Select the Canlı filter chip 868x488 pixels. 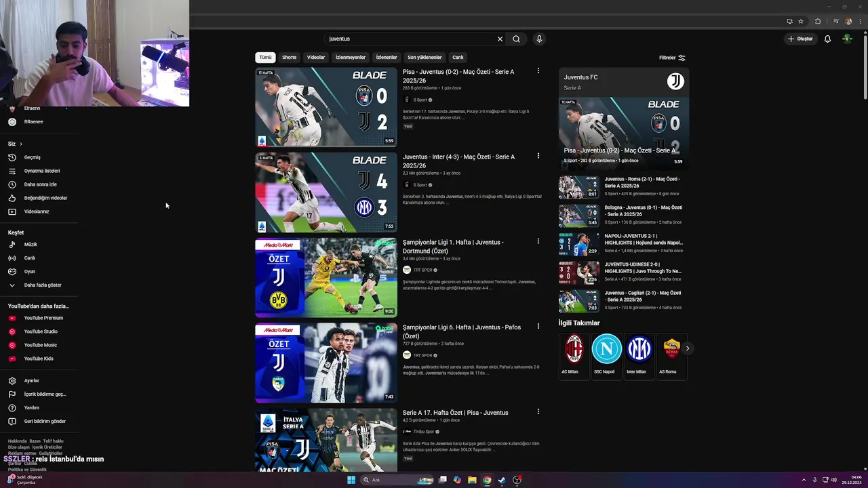458,58
